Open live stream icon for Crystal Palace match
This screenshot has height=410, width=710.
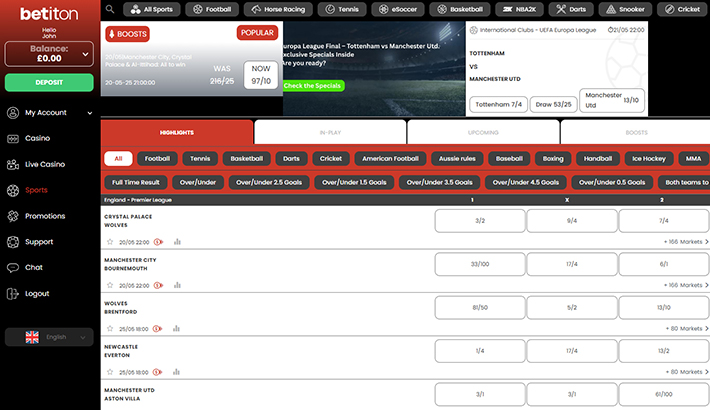158,242
